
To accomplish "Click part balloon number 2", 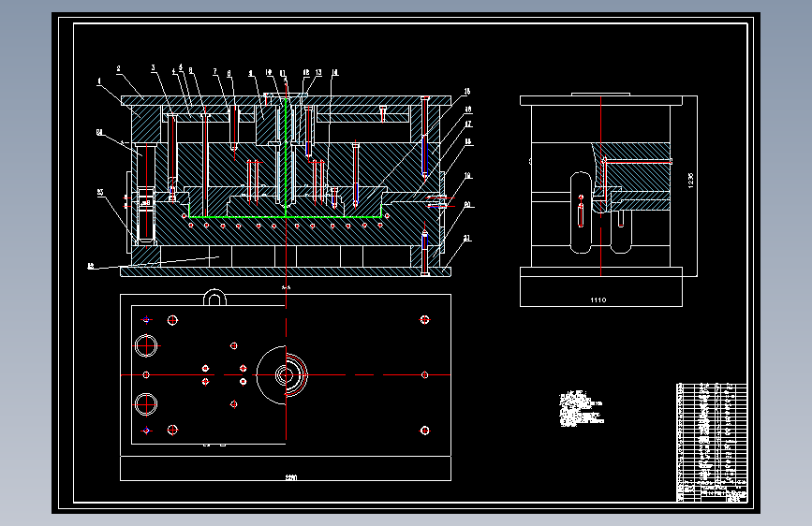I will (x=119, y=68).
